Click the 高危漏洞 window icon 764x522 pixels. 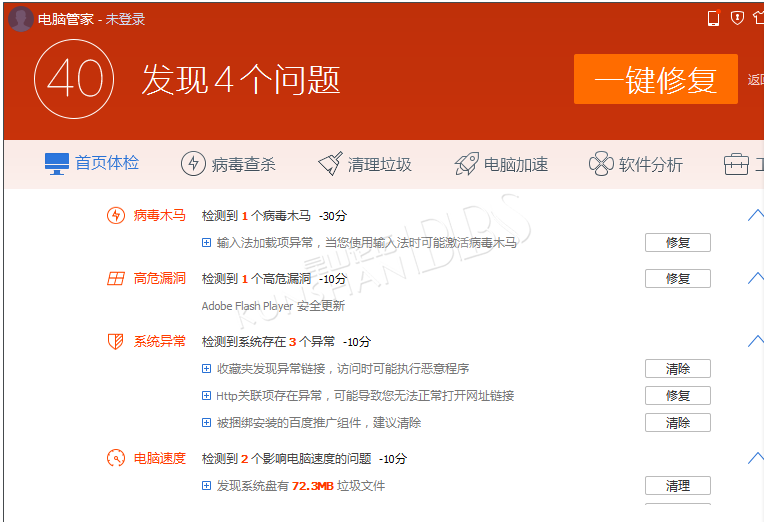pos(116,278)
